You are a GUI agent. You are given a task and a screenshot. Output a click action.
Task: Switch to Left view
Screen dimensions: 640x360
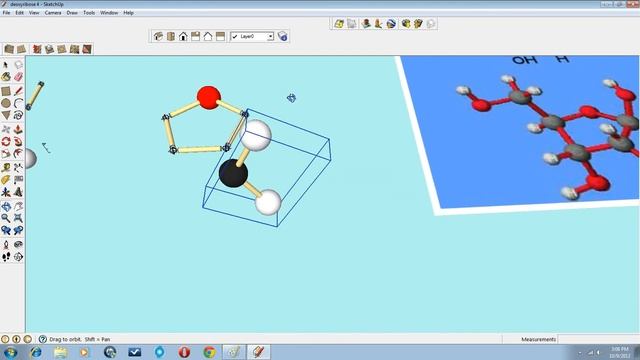220,36
